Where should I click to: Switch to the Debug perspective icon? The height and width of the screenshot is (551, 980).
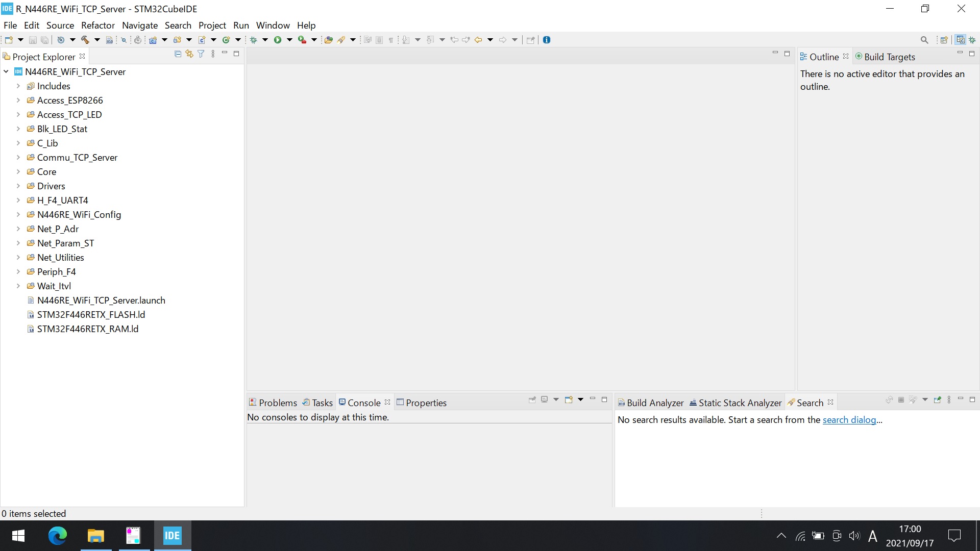click(972, 40)
